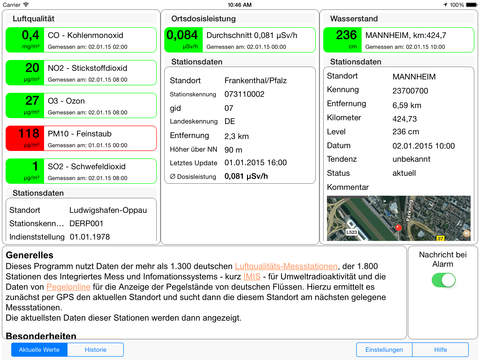Click the Generelles heading

point(30,255)
